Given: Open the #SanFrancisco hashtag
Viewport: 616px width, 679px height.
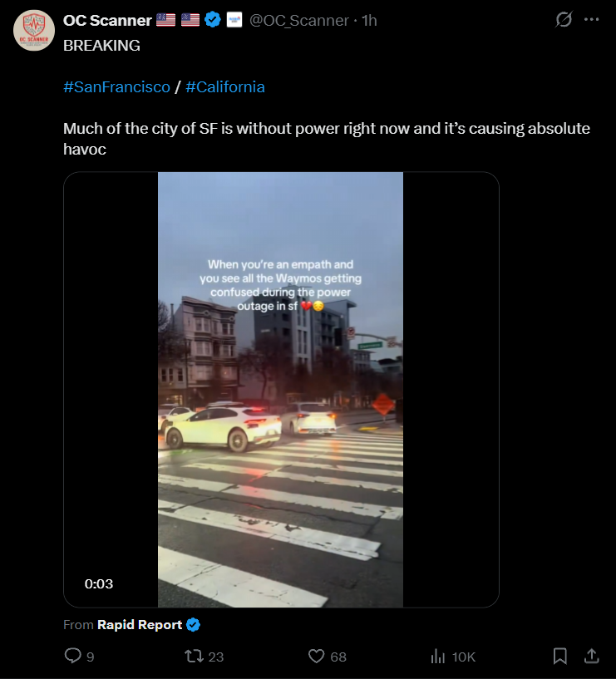Looking at the screenshot, I should (x=116, y=86).
